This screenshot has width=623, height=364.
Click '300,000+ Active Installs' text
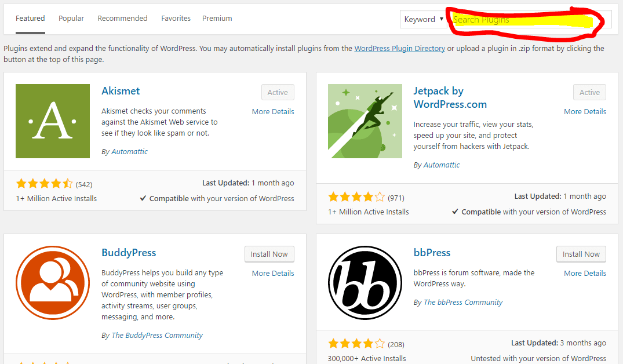pos(367,358)
